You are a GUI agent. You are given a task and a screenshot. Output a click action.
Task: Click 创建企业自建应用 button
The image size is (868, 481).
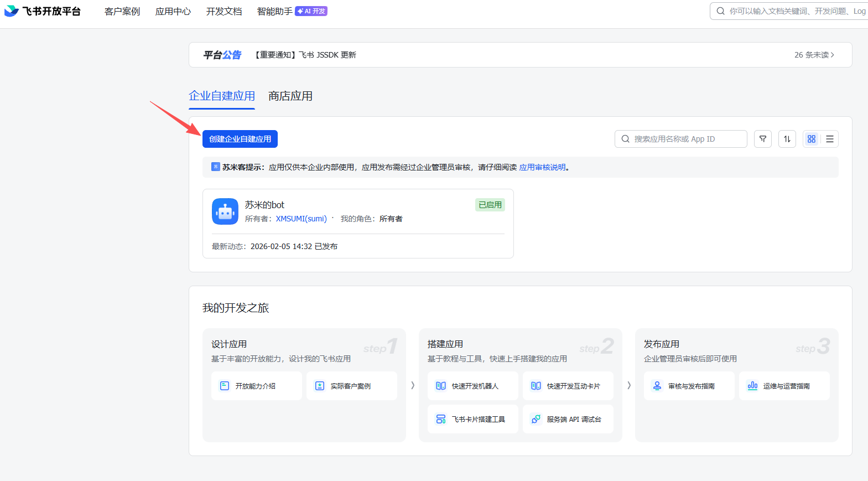[240, 139]
